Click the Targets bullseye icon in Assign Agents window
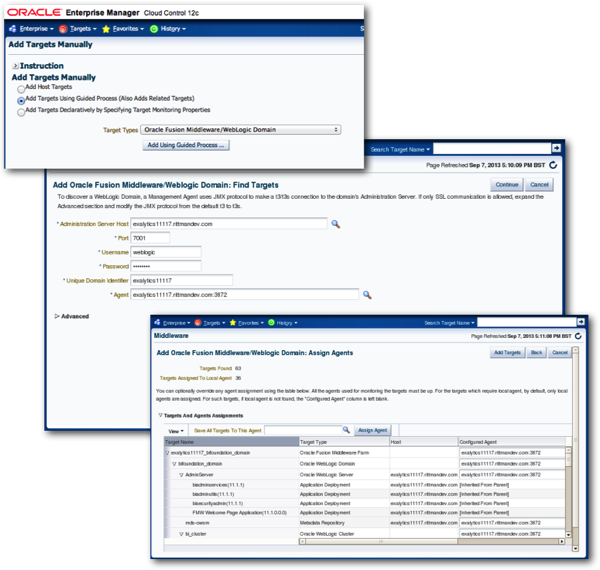 (x=198, y=323)
